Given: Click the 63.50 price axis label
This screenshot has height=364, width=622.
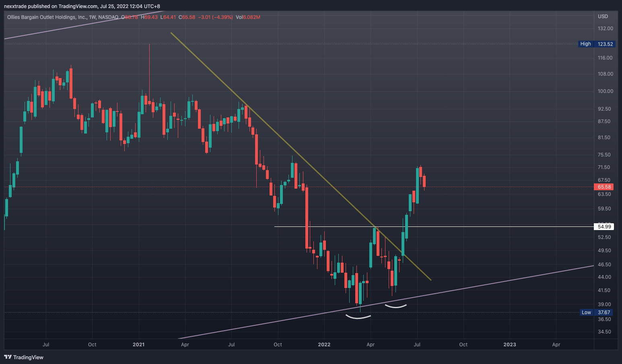Looking at the screenshot, I should click(604, 194).
